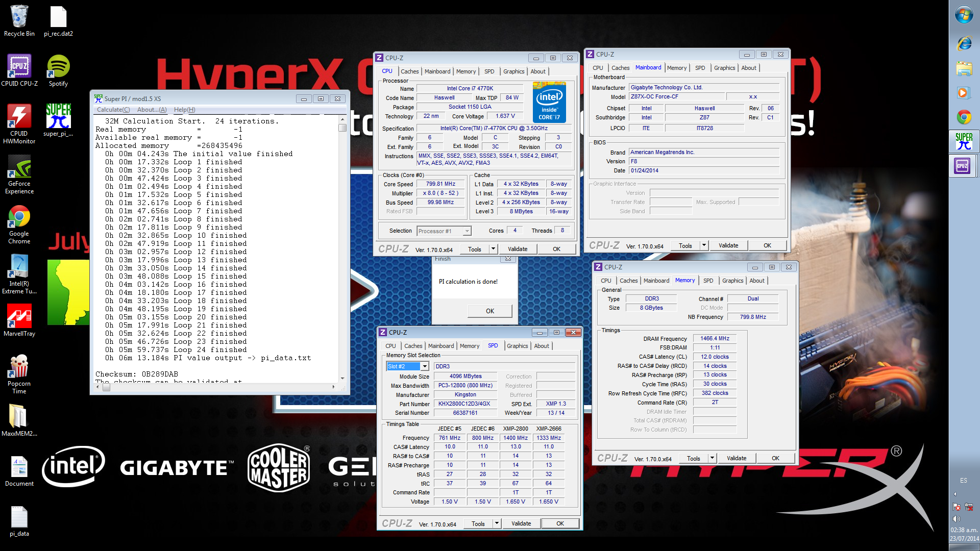980x551 pixels.
Task: Expand Tools arrow in Mainboard window
Action: (x=703, y=245)
